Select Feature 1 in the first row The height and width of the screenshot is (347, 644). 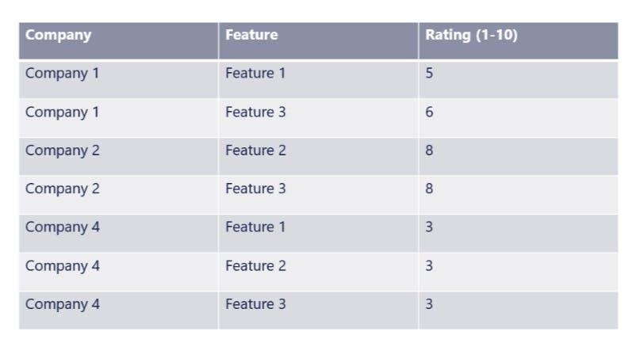[255, 74]
